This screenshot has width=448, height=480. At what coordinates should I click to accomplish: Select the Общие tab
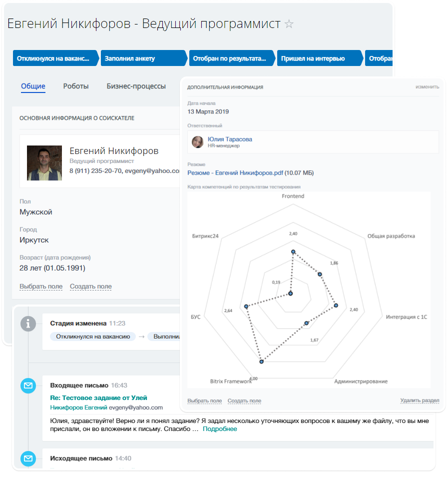(x=33, y=86)
